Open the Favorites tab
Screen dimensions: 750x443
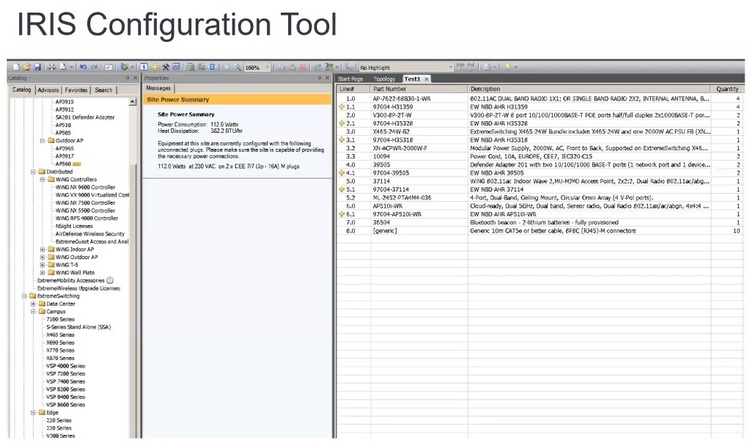[76, 90]
